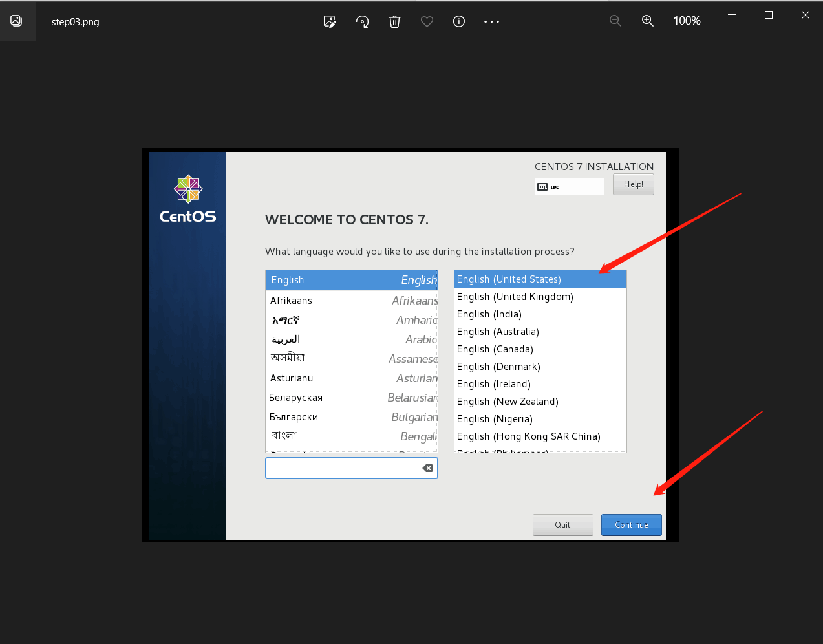Viewport: 823px width, 644px height.
Task: Open the See more ellipsis menu
Action: (491, 21)
